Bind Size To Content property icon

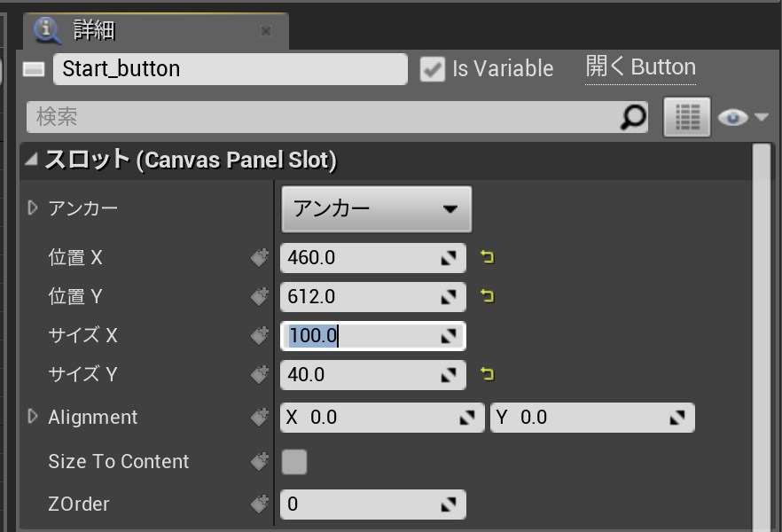click(259, 461)
